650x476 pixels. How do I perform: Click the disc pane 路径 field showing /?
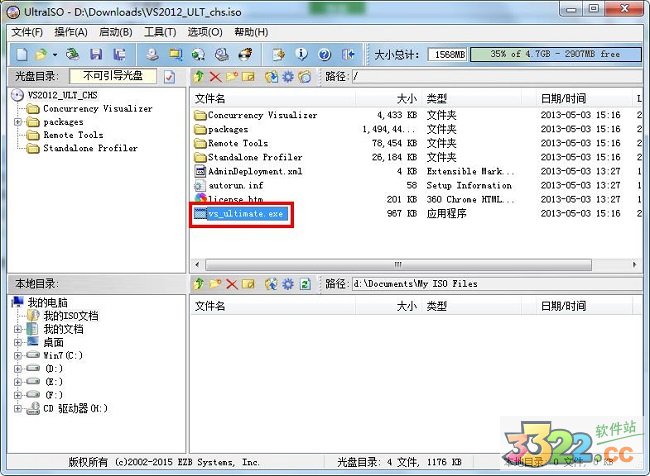[497, 76]
